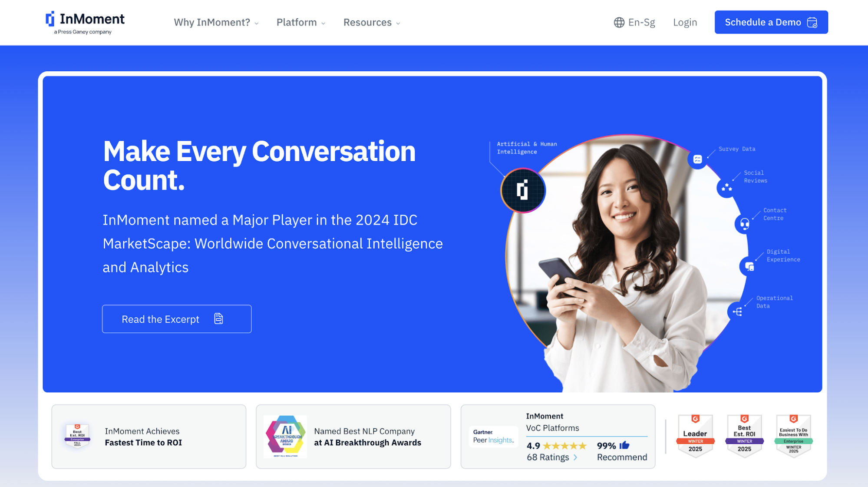Click the 'Make Every Conversation Count.' headline
Image resolution: width=868 pixels, height=487 pixels.
click(x=259, y=166)
